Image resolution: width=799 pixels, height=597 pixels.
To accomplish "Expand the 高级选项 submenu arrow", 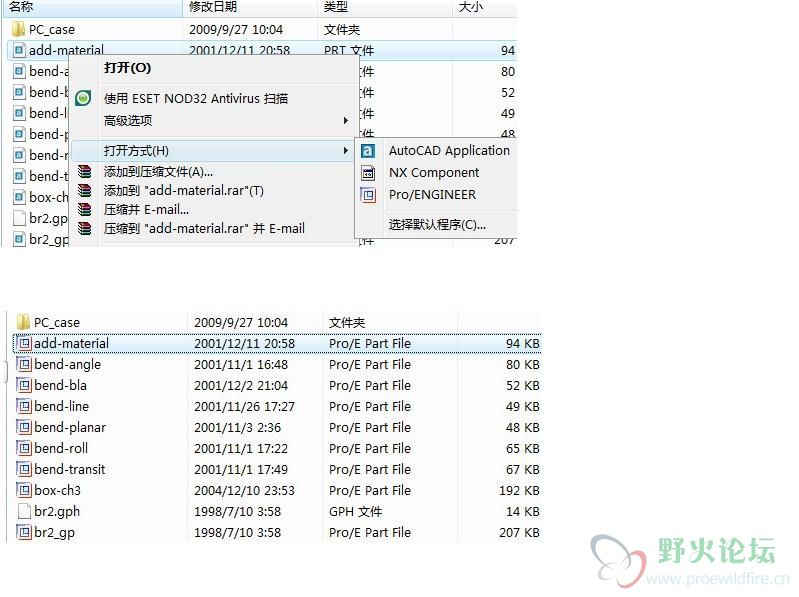I will click(345, 121).
